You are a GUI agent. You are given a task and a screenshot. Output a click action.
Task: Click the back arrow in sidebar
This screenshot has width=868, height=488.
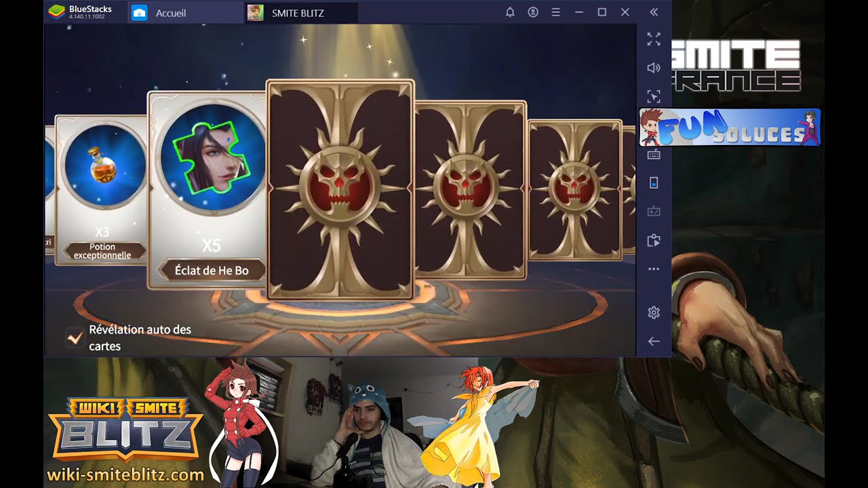pyautogui.click(x=654, y=342)
